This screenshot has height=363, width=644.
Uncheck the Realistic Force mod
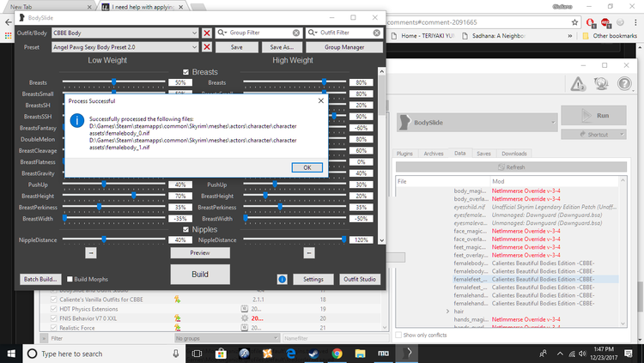pos(53,328)
